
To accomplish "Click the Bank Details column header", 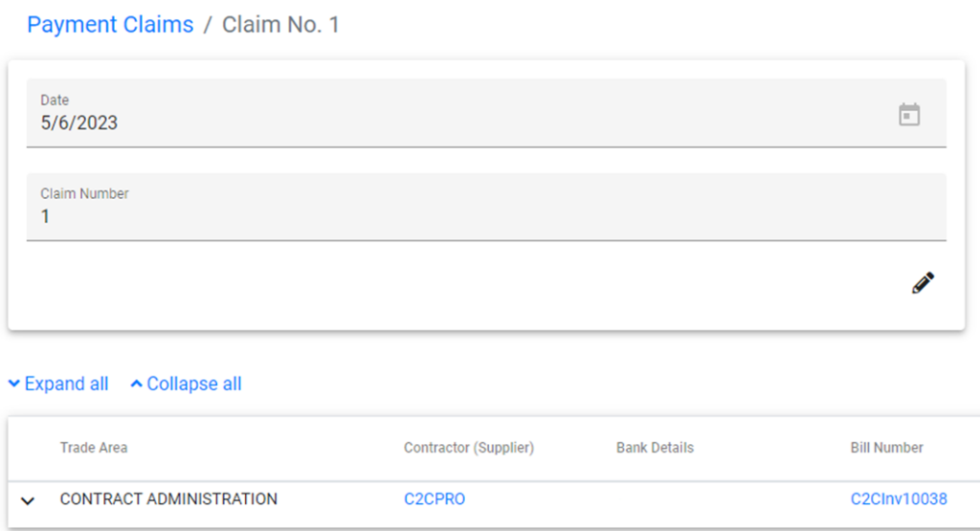I will click(x=655, y=448).
